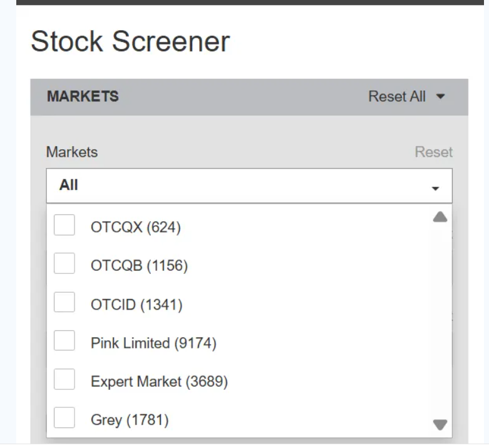Click the 'Pink Limited (9174)' option text
This screenshot has height=448, width=489.
pos(153,343)
